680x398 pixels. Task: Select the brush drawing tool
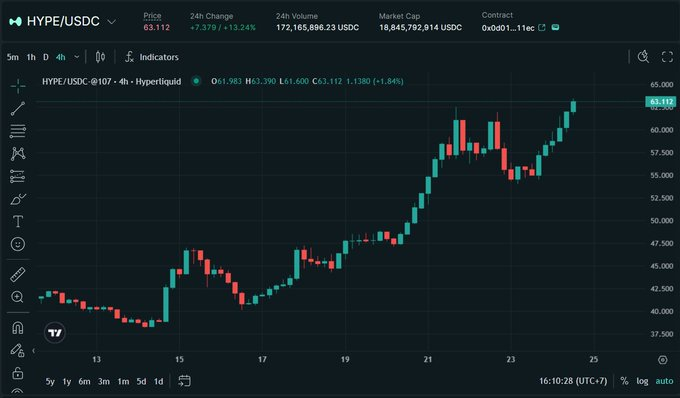click(18, 199)
